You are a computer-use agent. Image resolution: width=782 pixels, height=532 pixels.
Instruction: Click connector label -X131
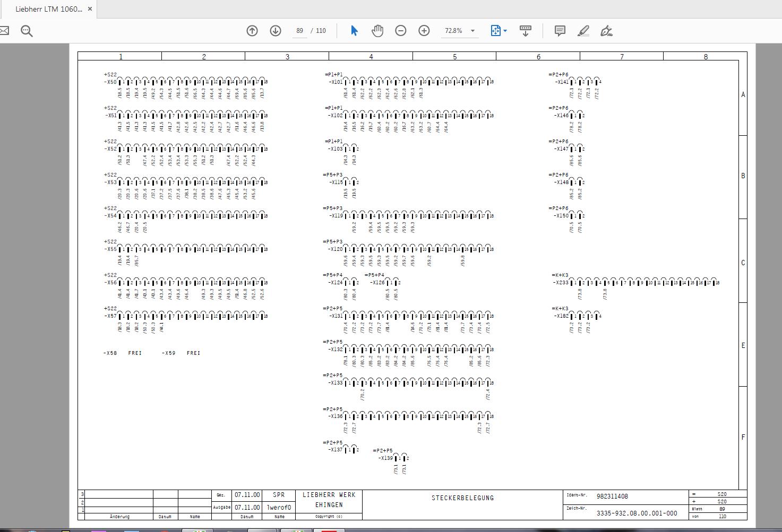[335, 316]
